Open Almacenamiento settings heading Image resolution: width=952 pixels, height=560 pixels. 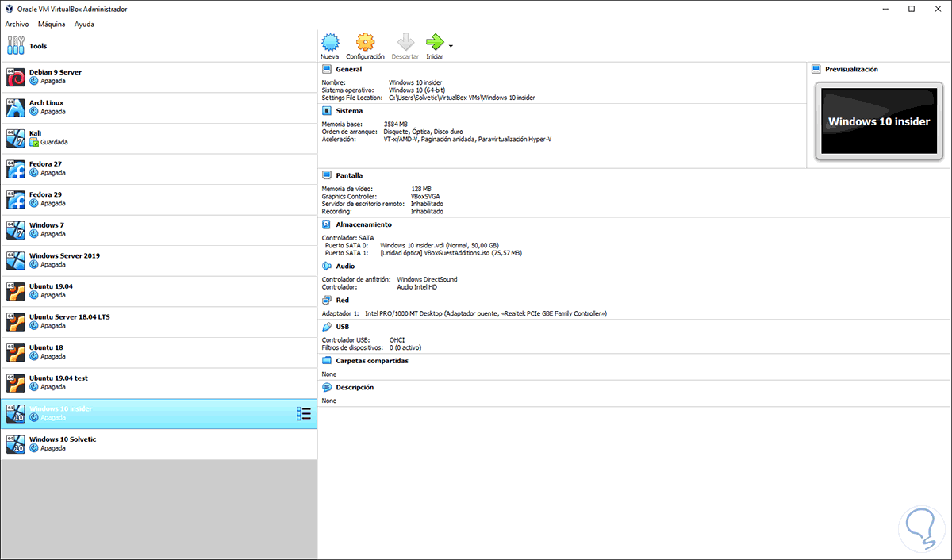[x=363, y=224]
